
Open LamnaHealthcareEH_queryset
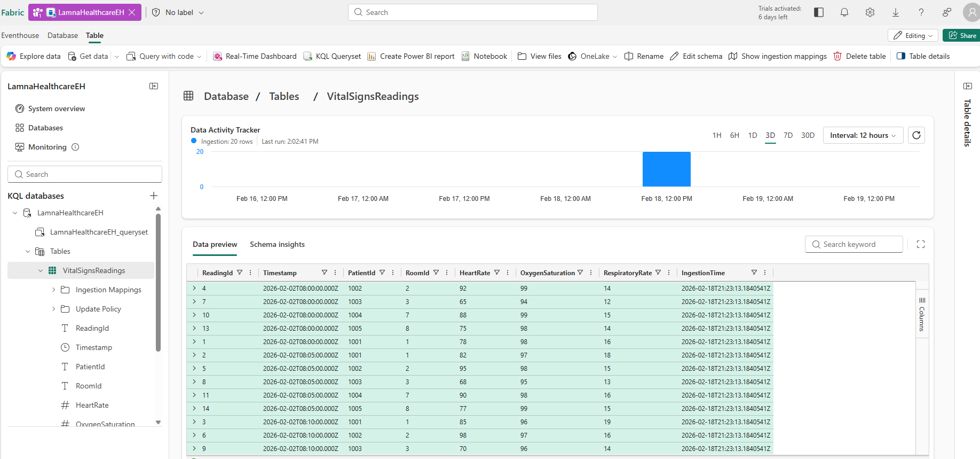92,232
